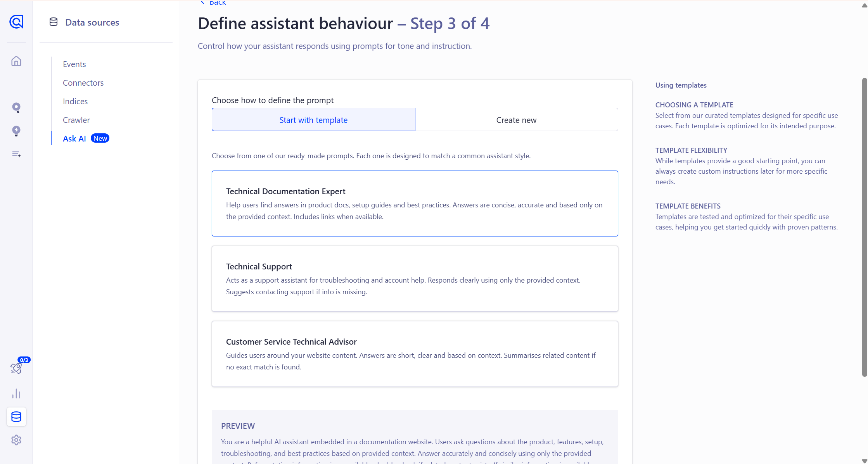Open Ask AI New menu item

(x=74, y=139)
